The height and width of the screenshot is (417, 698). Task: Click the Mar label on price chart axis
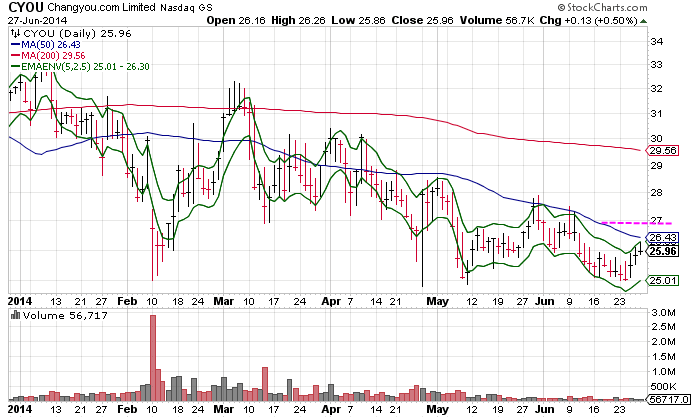(x=223, y=301)
